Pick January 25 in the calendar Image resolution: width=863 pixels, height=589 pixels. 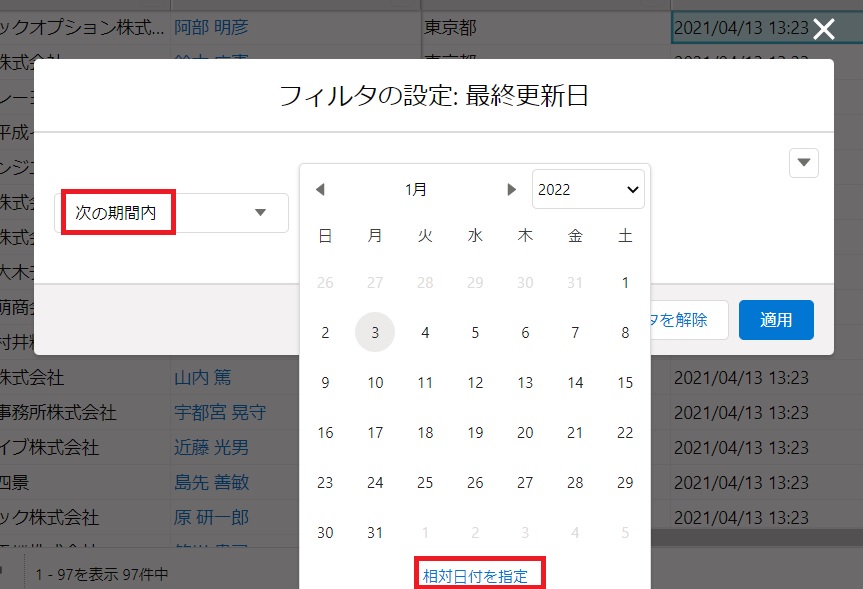click(425, 483)
